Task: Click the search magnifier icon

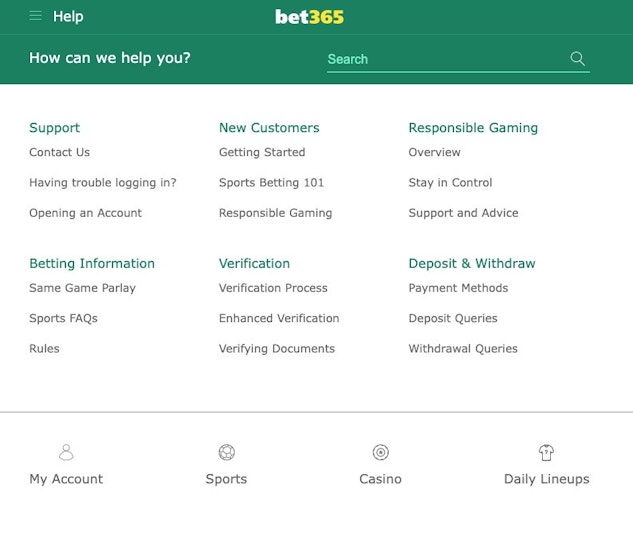Action: pos(577,59)
